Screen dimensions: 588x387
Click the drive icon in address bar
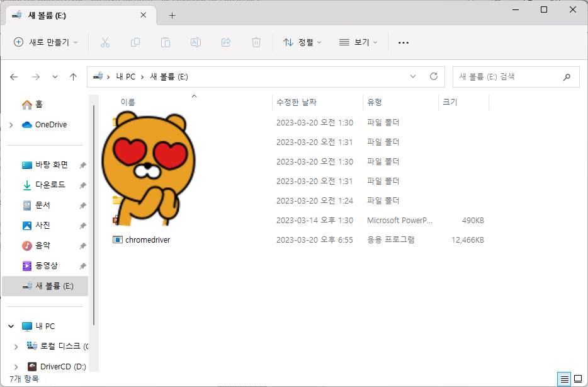tap(98, 76)
